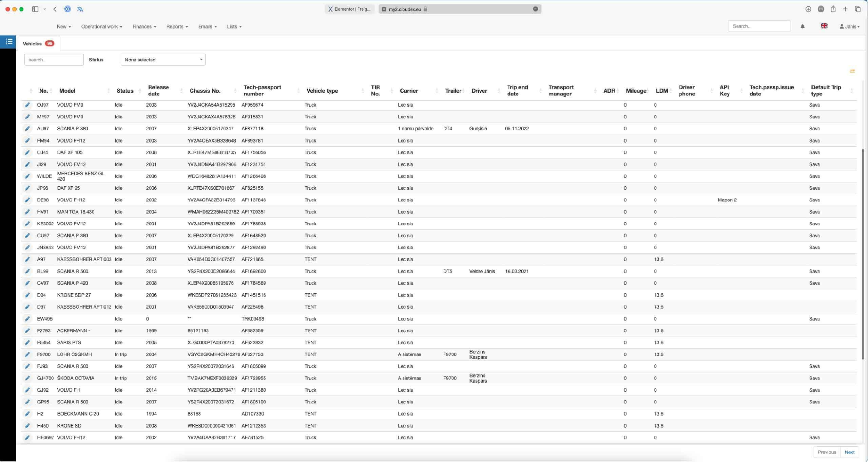868x462 pixels.
Task: Go to Next page of vehicles
Action: (x=849, y=452)
